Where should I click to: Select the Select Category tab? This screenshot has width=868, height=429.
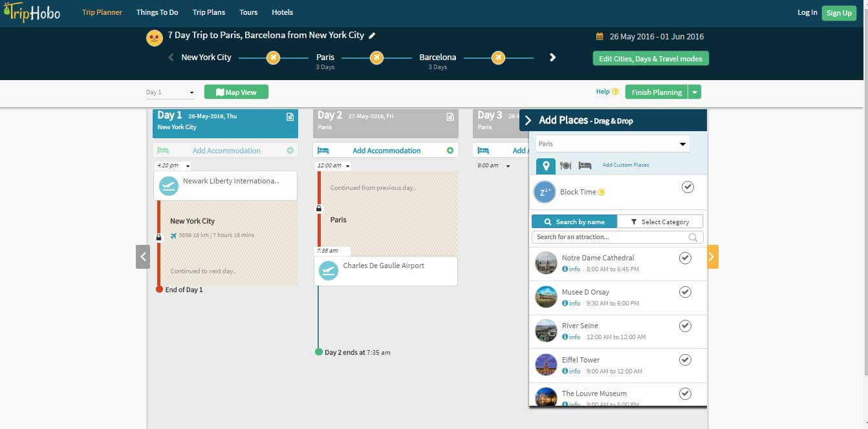click(x=660, y=222)
